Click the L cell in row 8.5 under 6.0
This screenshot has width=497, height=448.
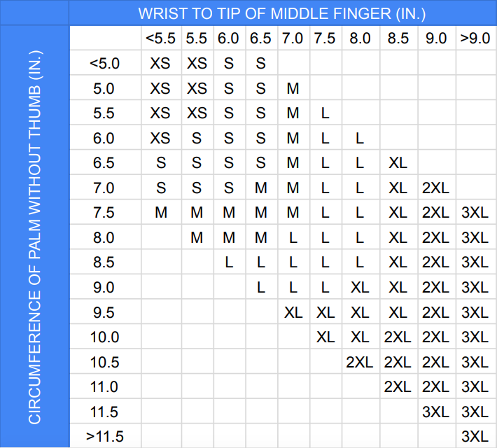click(229, 262)
